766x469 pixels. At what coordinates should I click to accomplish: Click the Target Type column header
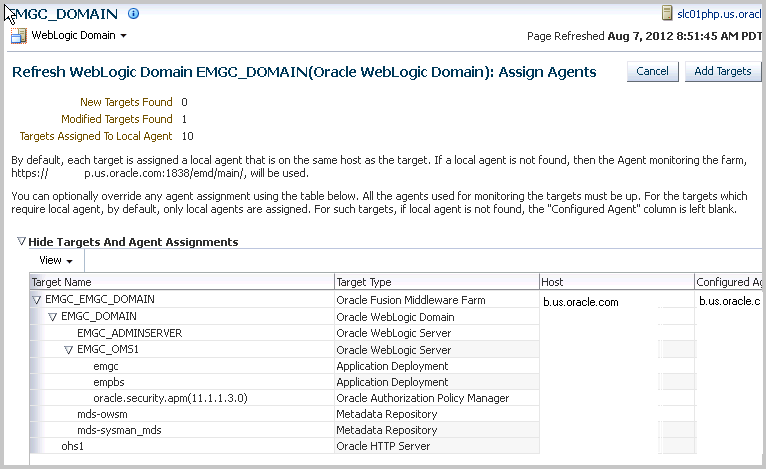click(437, 282)
